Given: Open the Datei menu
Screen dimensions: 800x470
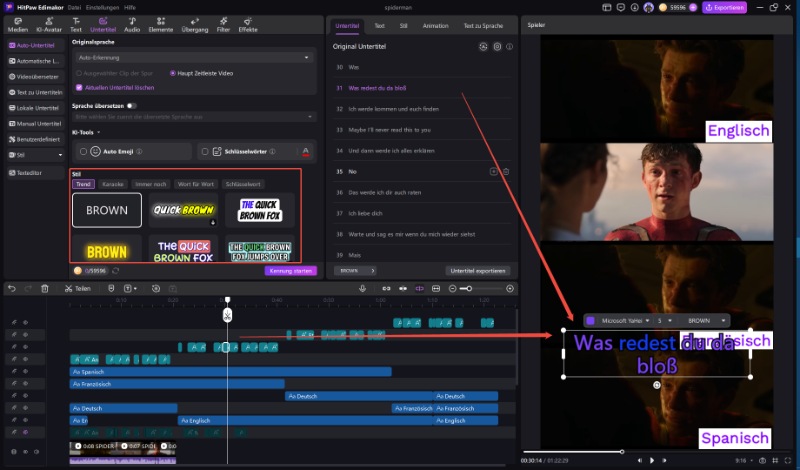Looking at the screenshot, I should click(x=74, y=7).
